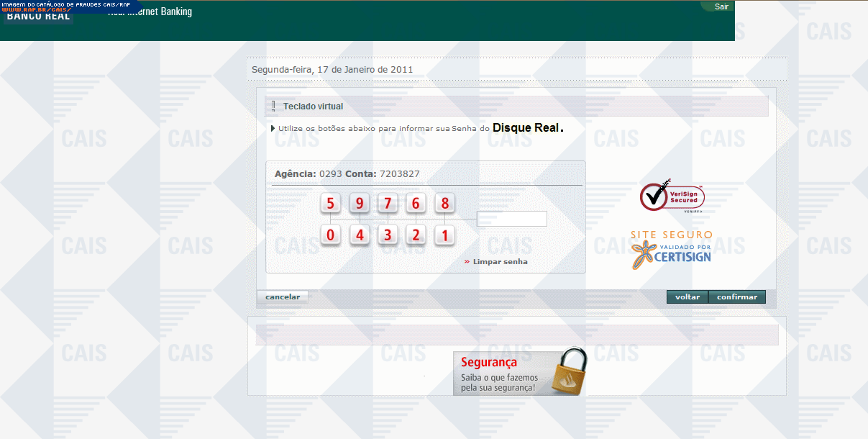
Task: Open the Segurança padlock banner
Action: point(520,373)
